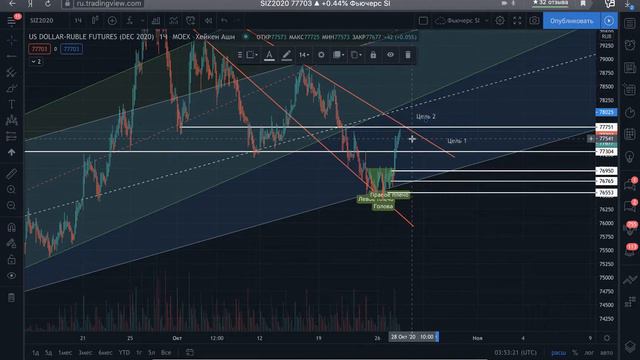Select the crosshair cursor tool

(x=11, y=41)
